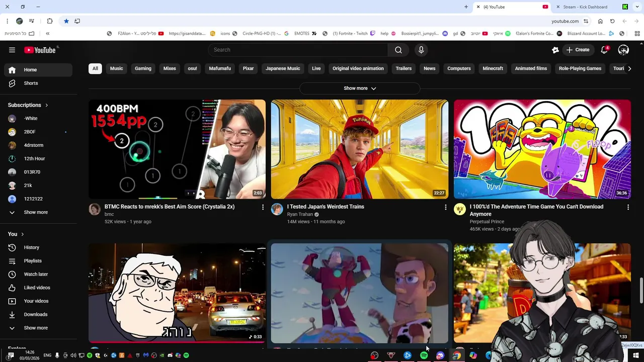644x362 pixels.
Task: Click the Ryan Trahan channel avatar
Action: pos(277,209)
